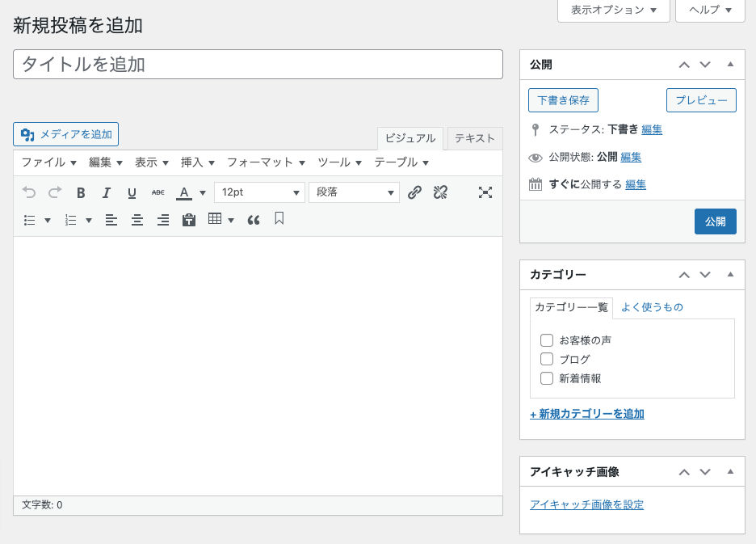Check the ブログ category
The height and width of the screenshot is (544, 756).
tap(547, 359)
